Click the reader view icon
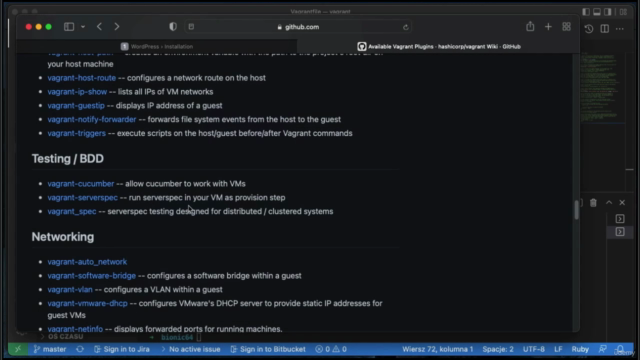The height and width of the screenshot is (360, 640). pyautogui.click(x=191, y=27)
